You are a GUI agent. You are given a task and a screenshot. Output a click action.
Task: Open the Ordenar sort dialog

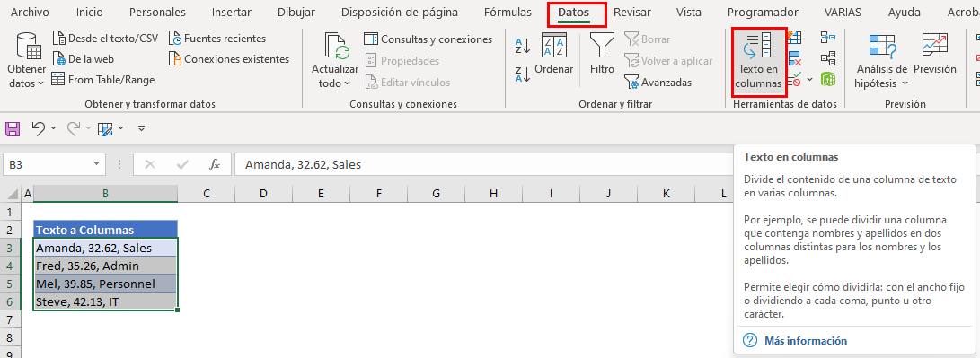553,55
